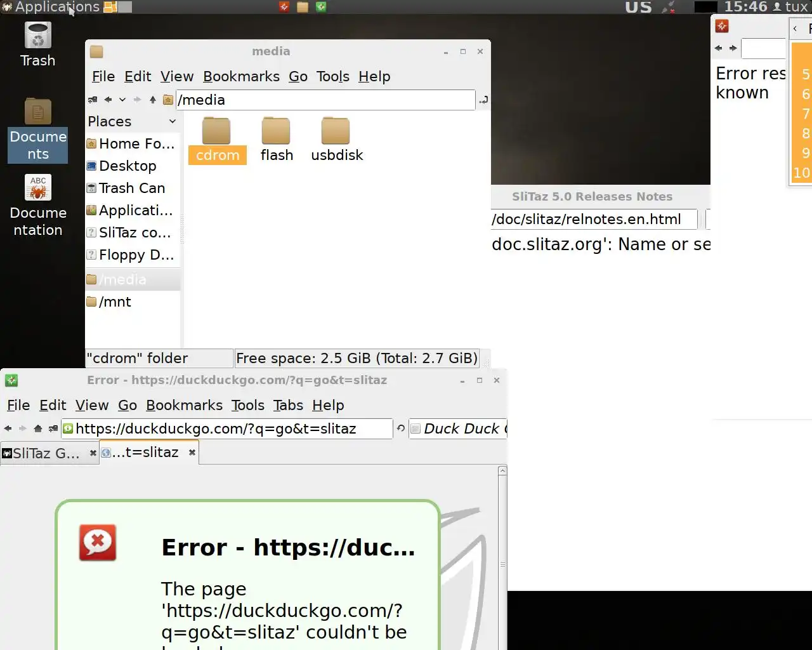Viewport: 812px width, 650px height.
Task: Select Home Folder in Places
Action: (x=131, y=143)
